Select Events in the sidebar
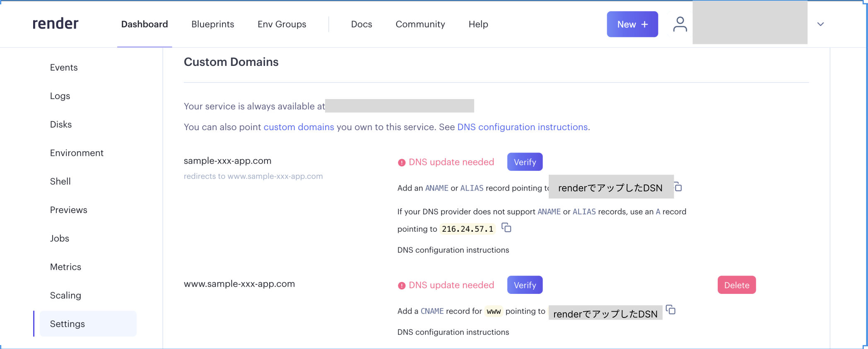 (x=64, y=68)
